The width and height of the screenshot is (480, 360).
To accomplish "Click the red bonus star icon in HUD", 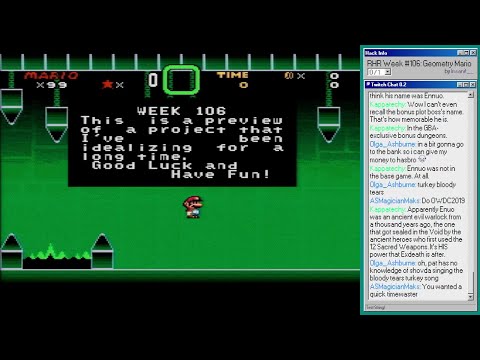I will [x=108, y=84].
